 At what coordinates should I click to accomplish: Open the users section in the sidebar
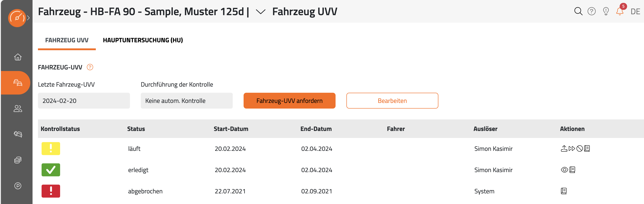click(18, 109)
